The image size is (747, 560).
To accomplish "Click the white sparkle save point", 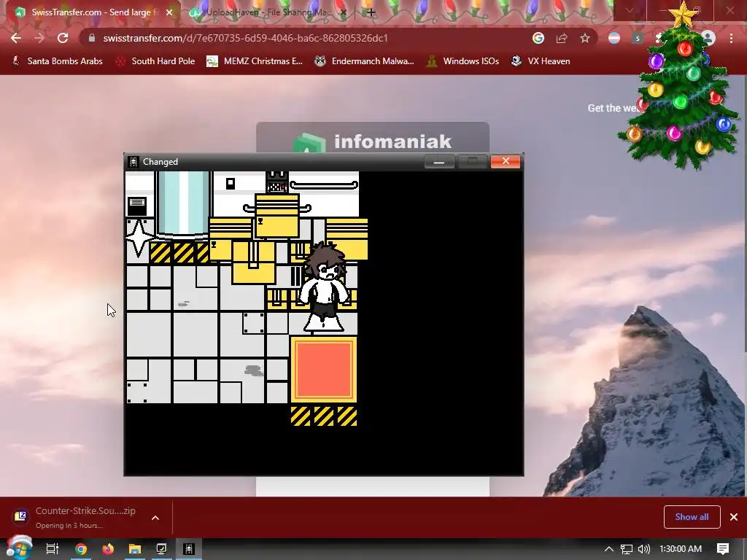I will coord(139,237).
